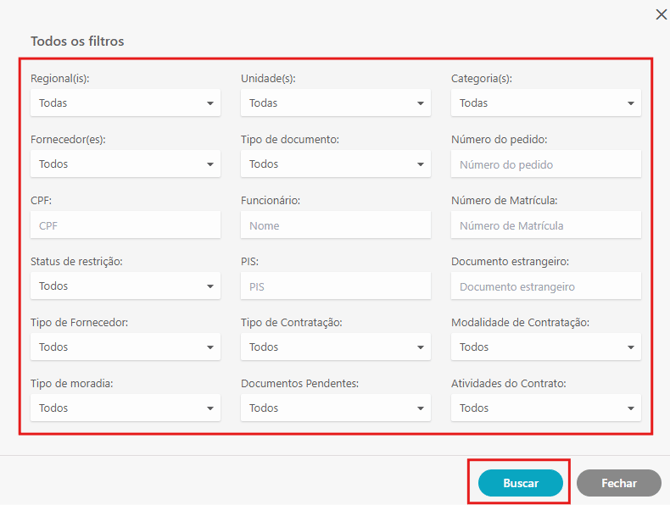Click the Status de restrição: label

pos(76,261)
